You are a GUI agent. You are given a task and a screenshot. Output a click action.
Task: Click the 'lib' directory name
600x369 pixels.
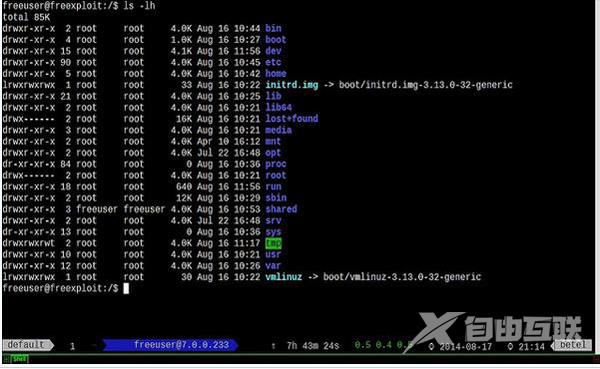click(x=273, y=96)
